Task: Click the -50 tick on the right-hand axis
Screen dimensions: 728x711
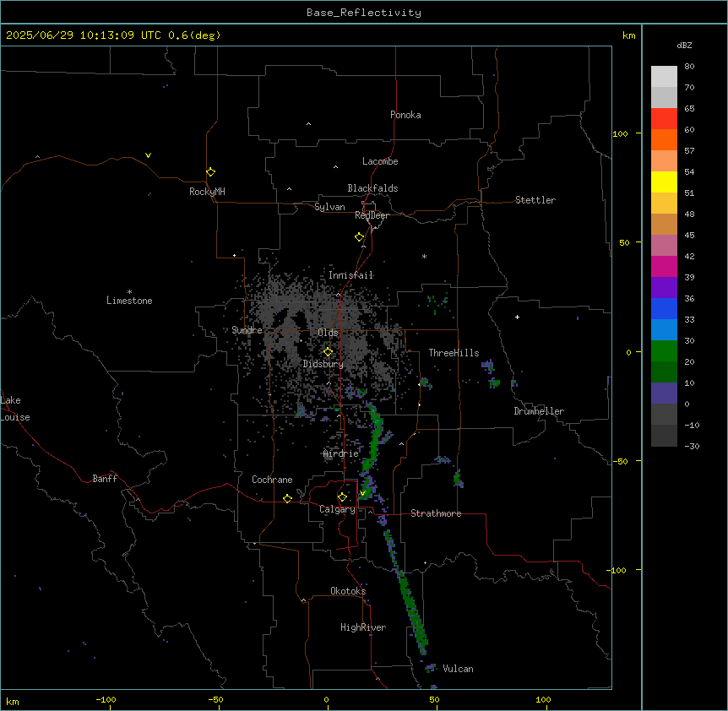Action: tap(620, 461)
